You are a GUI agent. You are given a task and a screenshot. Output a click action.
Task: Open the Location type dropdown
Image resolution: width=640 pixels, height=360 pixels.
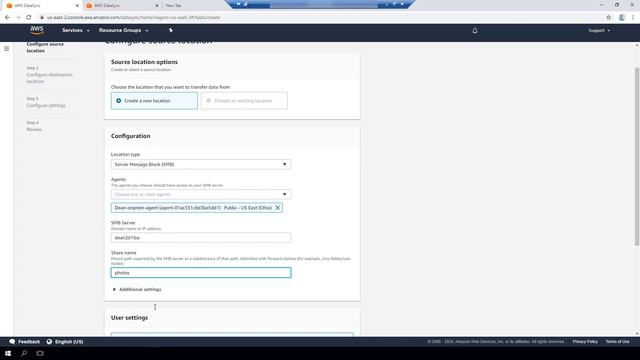[201, 164]
